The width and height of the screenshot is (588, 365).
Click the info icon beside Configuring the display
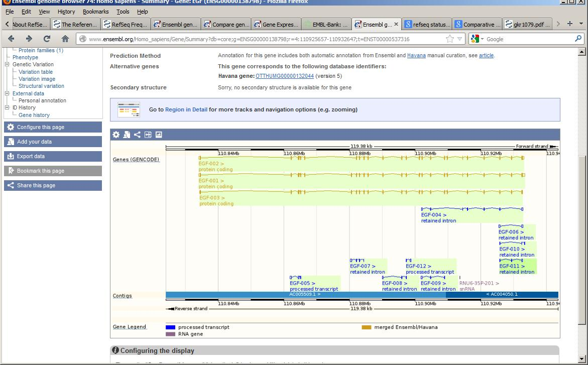click(x=115, y=350)
